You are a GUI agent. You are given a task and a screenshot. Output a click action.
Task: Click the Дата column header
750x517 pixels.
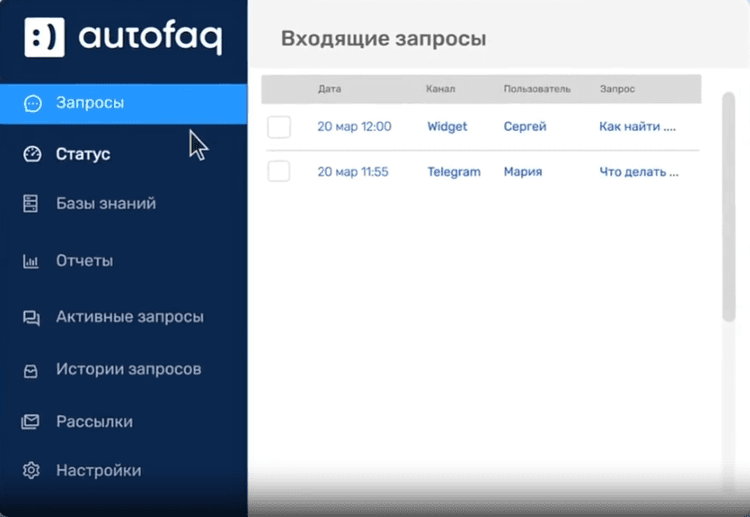pyautogui.click(x=330, y=89)
